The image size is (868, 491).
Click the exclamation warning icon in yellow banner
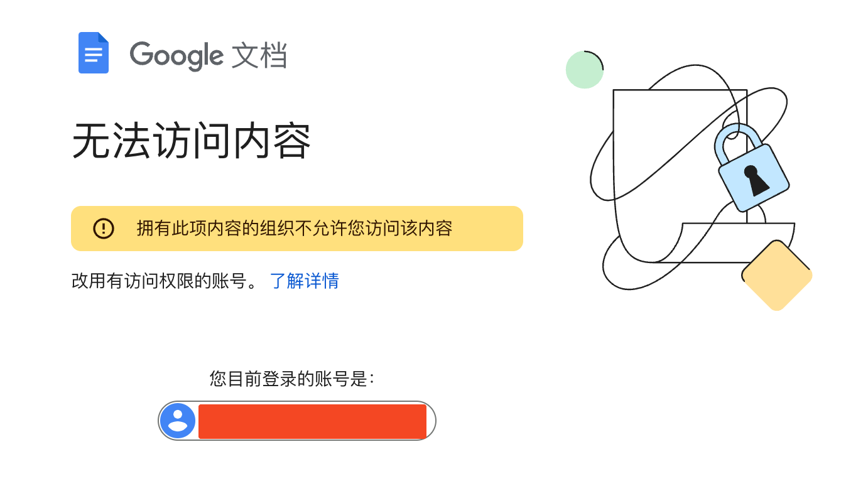tap(104, 229)
